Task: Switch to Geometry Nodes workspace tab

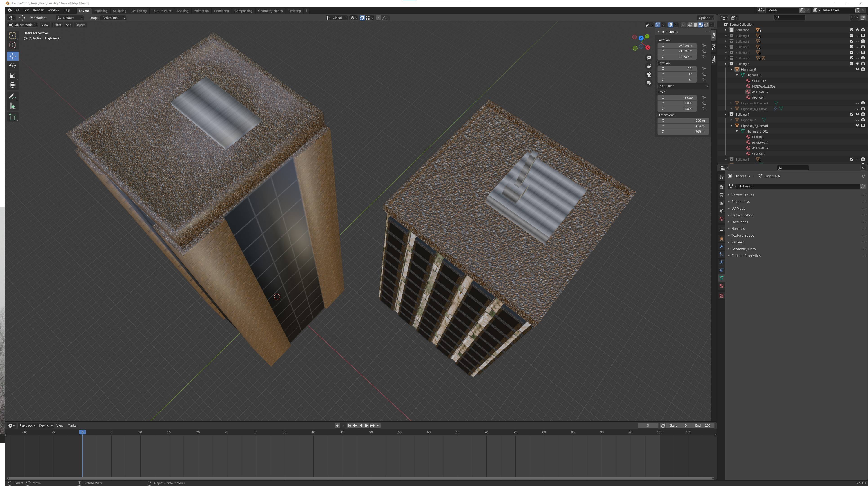Action: [x=270, y=11]
